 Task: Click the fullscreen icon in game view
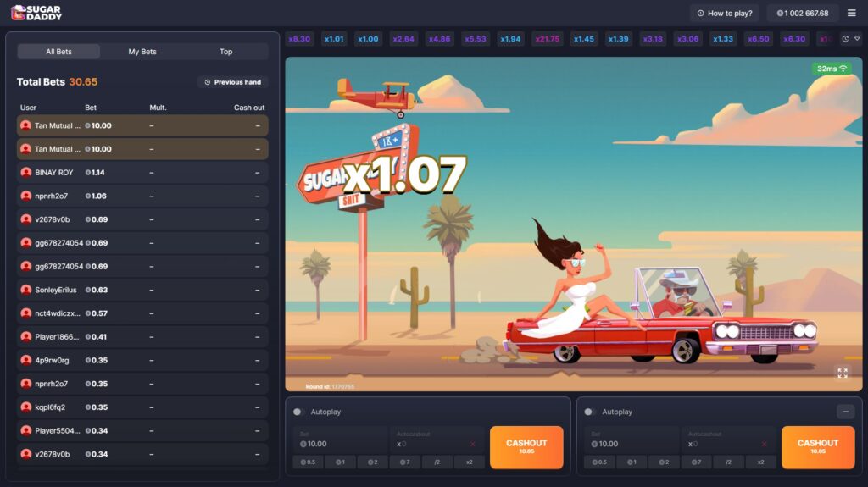(x=842, y=373)
